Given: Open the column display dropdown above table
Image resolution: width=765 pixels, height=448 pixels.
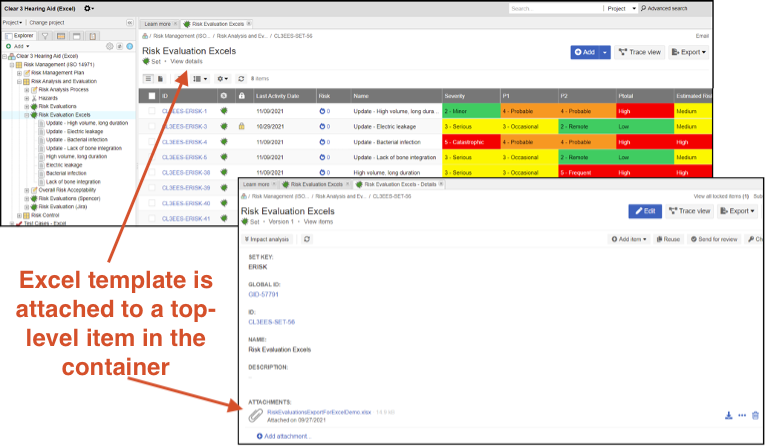Looking at the screenshot, I should (x=200, y=79).
